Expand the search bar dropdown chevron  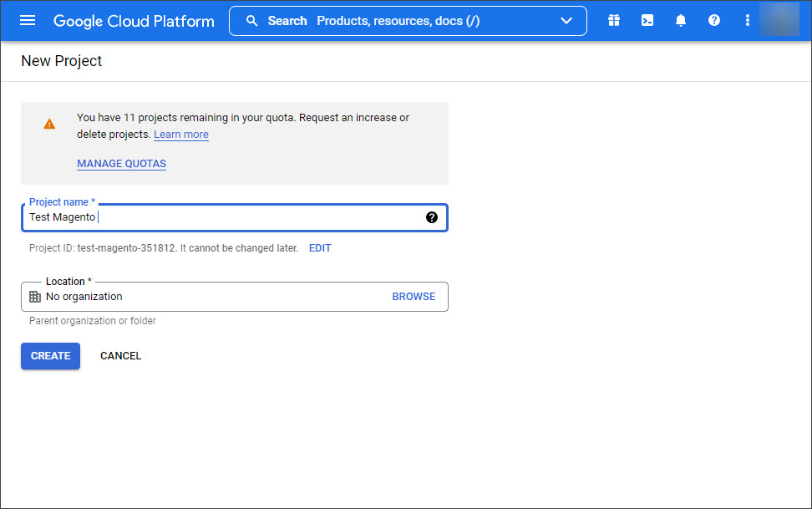click(x=566, y=21)
